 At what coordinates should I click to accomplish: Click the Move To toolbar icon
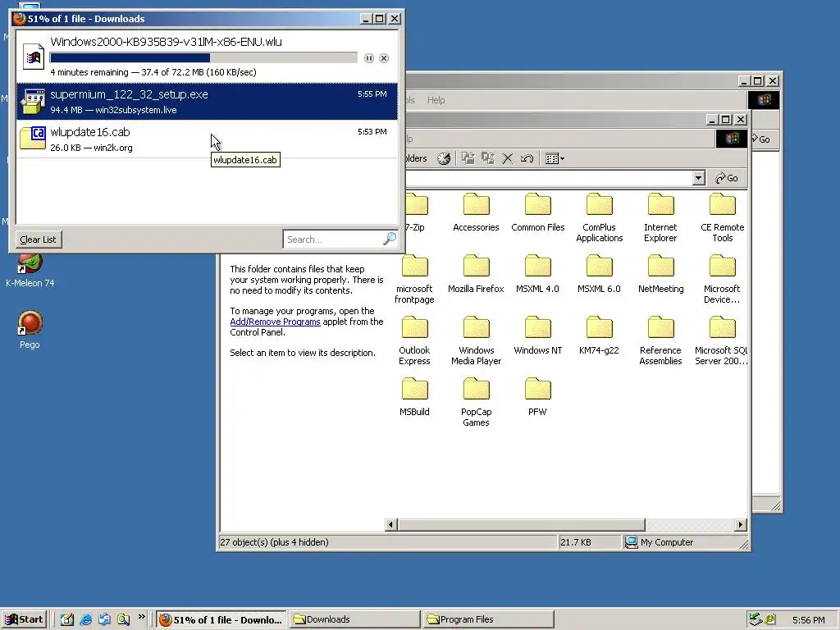(468, 158)
